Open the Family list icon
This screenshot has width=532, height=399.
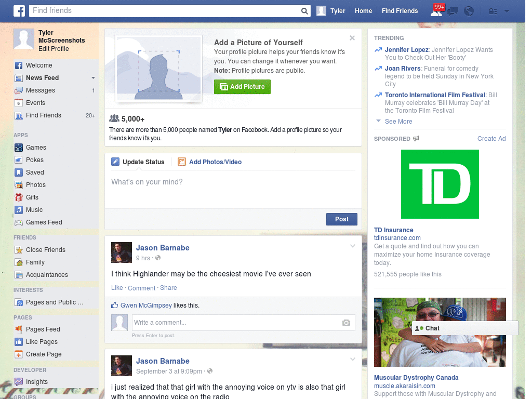click(x=19, y=262)
